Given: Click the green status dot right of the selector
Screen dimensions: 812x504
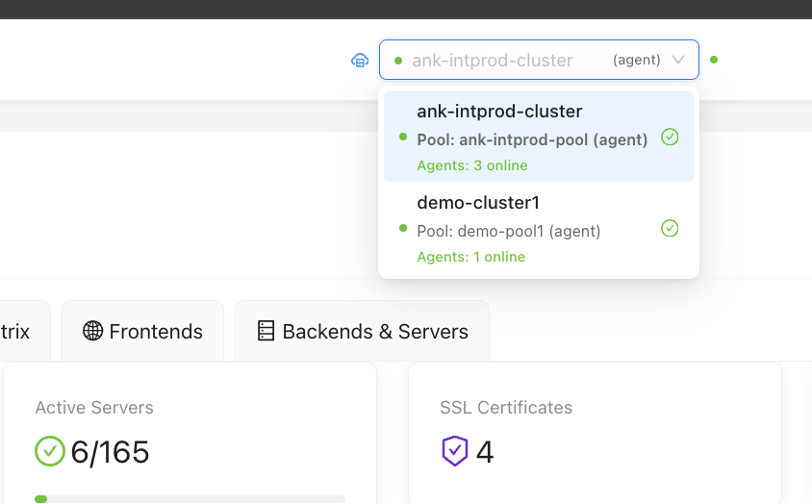Looking at the screenshot, I should (x=714, y=60).
